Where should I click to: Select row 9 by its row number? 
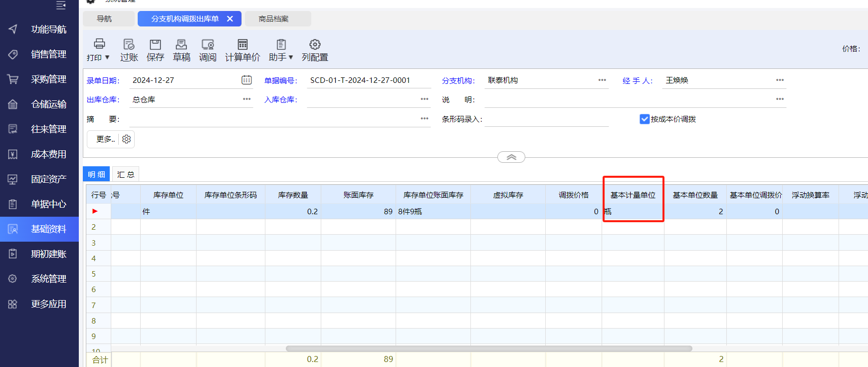pyautogui.click(x=98, y=336)
